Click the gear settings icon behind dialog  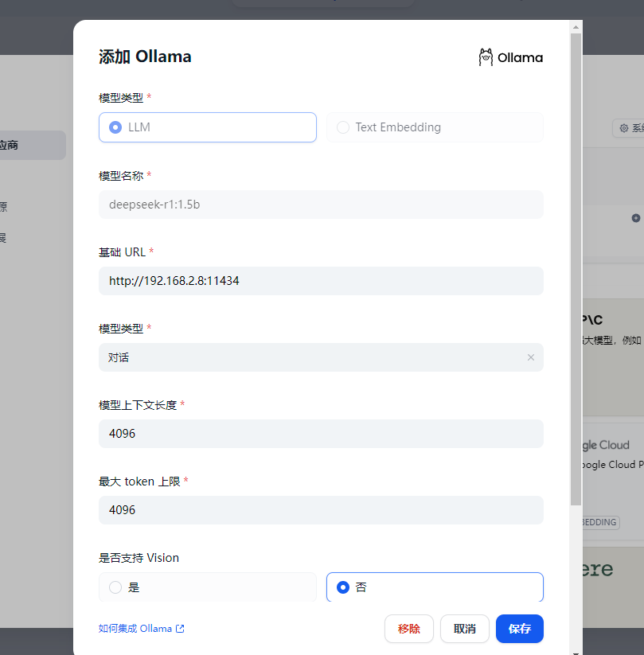623,128
